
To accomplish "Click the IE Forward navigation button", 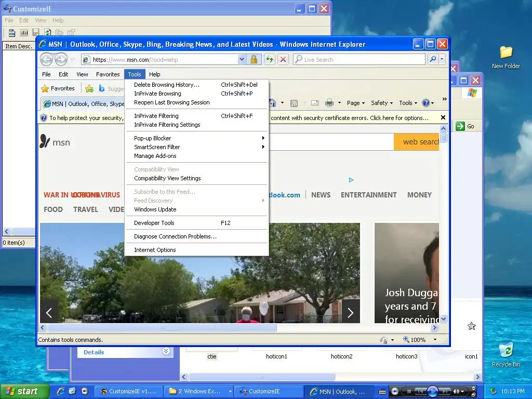I will 61,59.
